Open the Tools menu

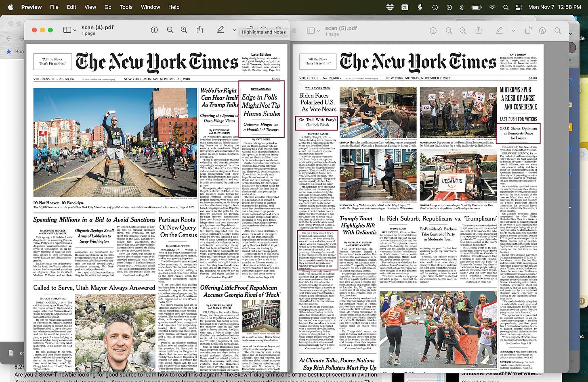tap(126, 7)
